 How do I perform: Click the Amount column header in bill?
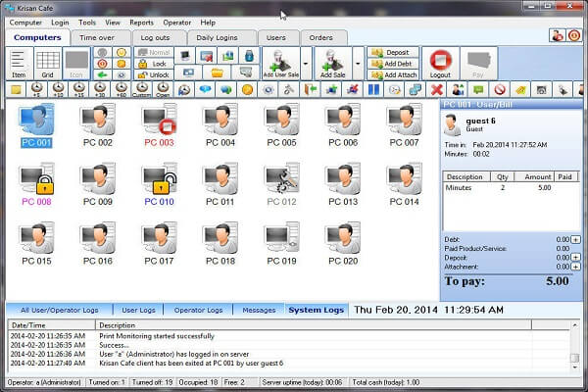pyautogui.click(x=534, y=176)
